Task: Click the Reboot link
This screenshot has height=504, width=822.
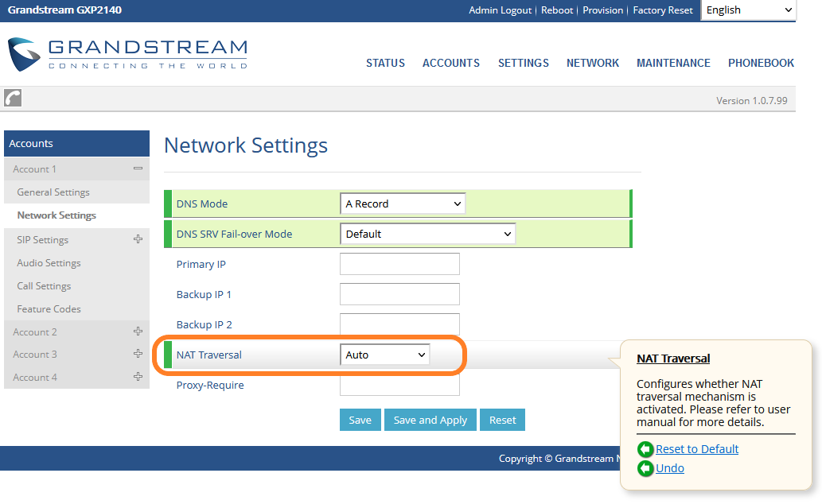Action: point(557,10)
